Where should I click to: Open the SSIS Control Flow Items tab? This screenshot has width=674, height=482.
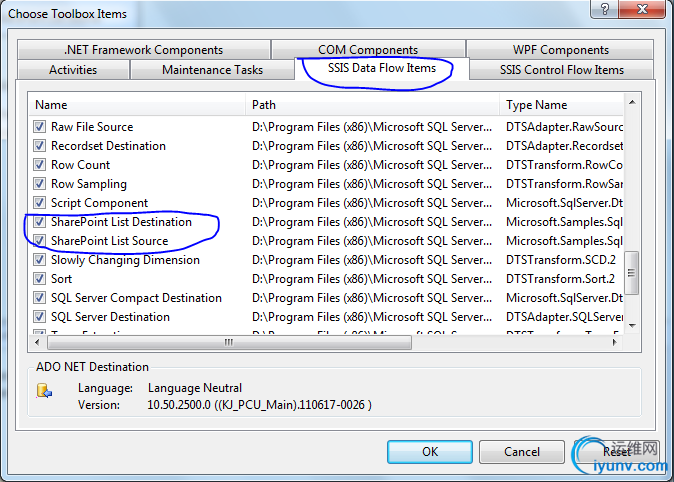(561, 70)
